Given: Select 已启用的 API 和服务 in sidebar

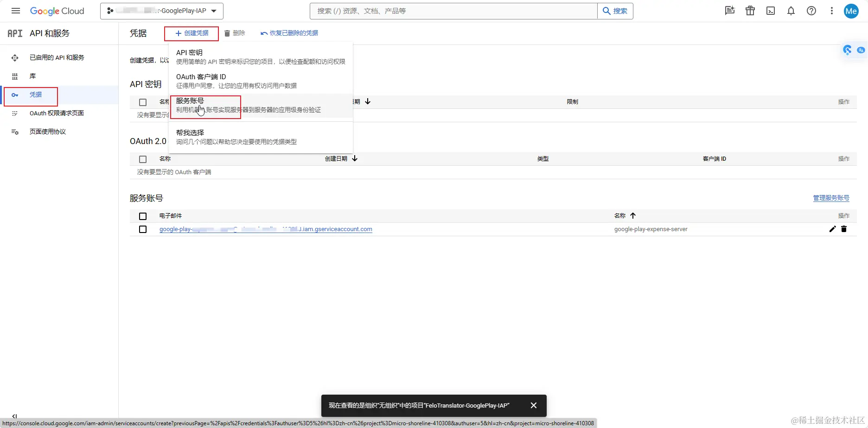Looking at the screenshot, I should click(x=57, y=57).
